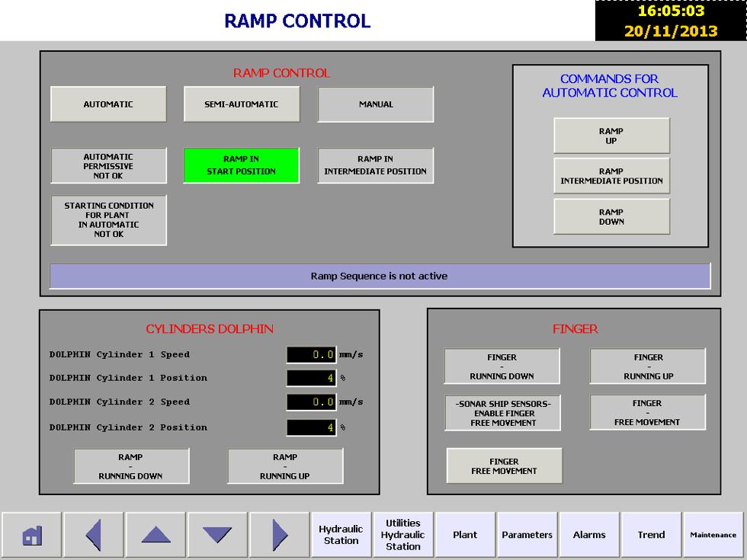Click the DOLPHIN Cylinder 1 Speed field
The width and height of the screenshot is (747, 560).
point(311,354)
